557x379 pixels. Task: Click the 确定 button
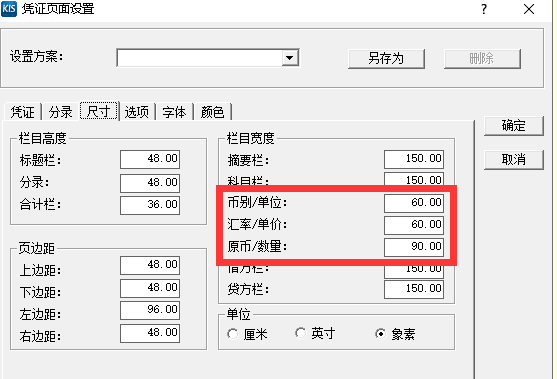click(x=514, y=126)
